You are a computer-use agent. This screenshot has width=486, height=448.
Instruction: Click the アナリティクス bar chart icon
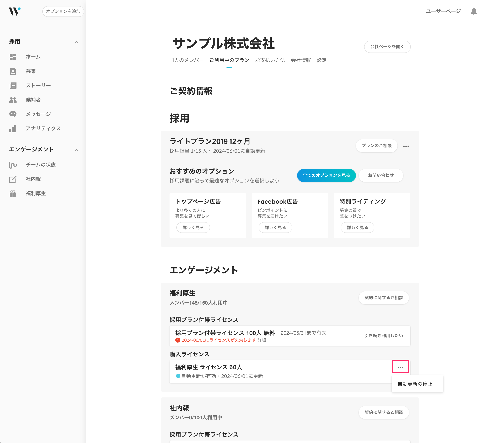click(x=13, y=129)
